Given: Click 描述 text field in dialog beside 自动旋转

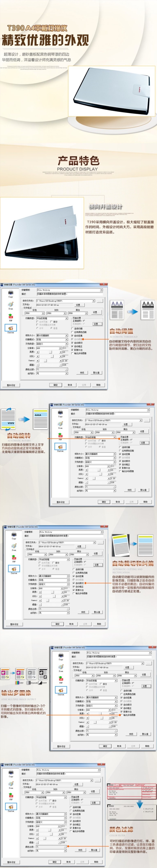Looking at the screenshot, I should 117,413.
